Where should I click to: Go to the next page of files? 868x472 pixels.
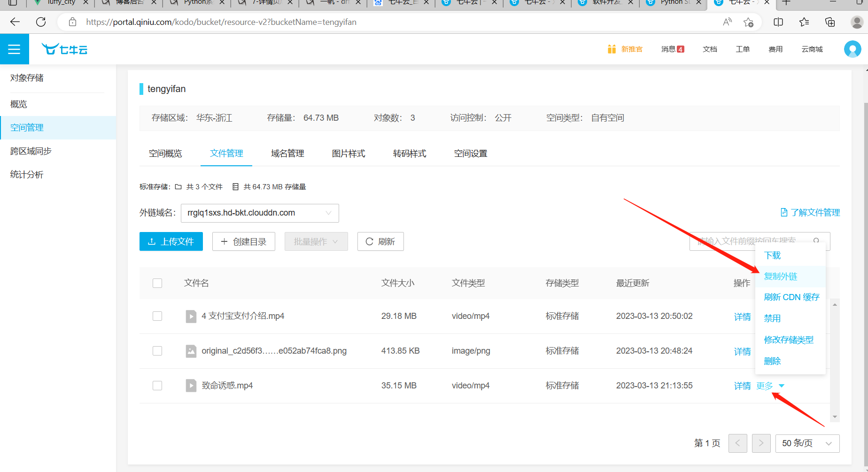click(x=761, y=443)
